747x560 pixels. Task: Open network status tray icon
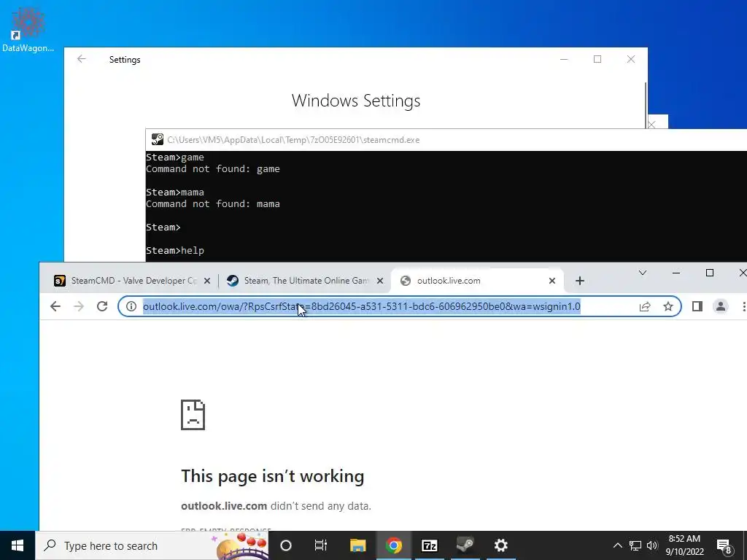[x=635, y=545]
